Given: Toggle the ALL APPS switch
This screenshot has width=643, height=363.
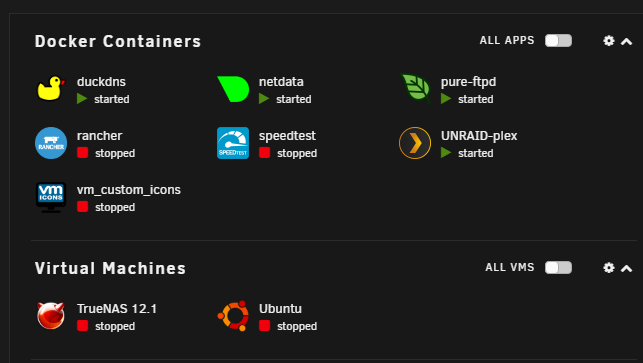Looking at the screenshot, I should pyautogui.click(x=558, y=41).
